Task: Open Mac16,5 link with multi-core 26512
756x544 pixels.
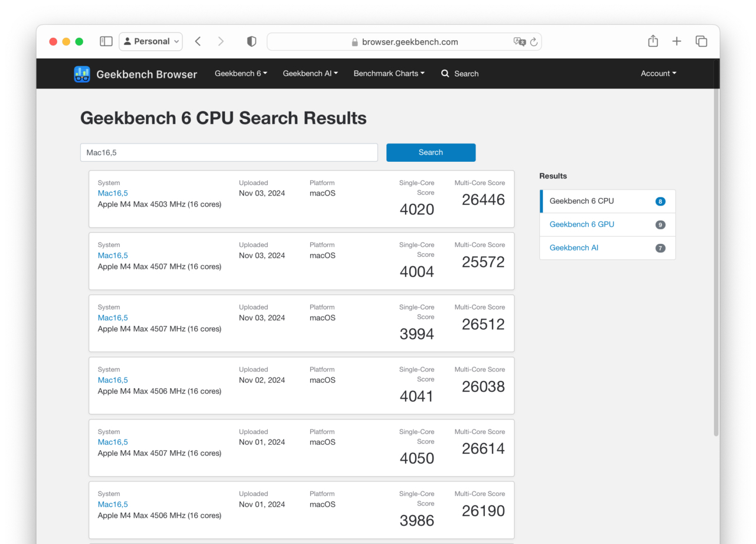Action: [113, 318]
